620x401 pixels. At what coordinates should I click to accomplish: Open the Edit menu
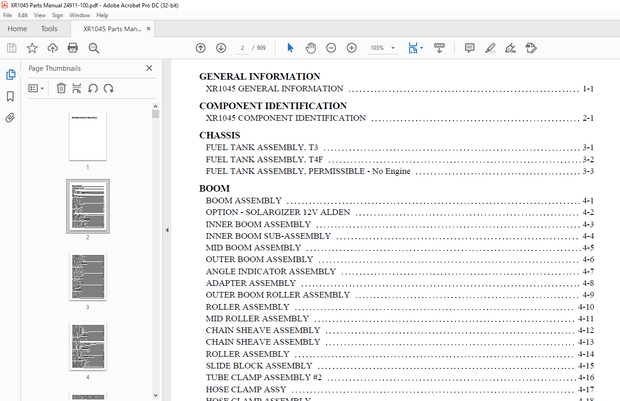23,15
